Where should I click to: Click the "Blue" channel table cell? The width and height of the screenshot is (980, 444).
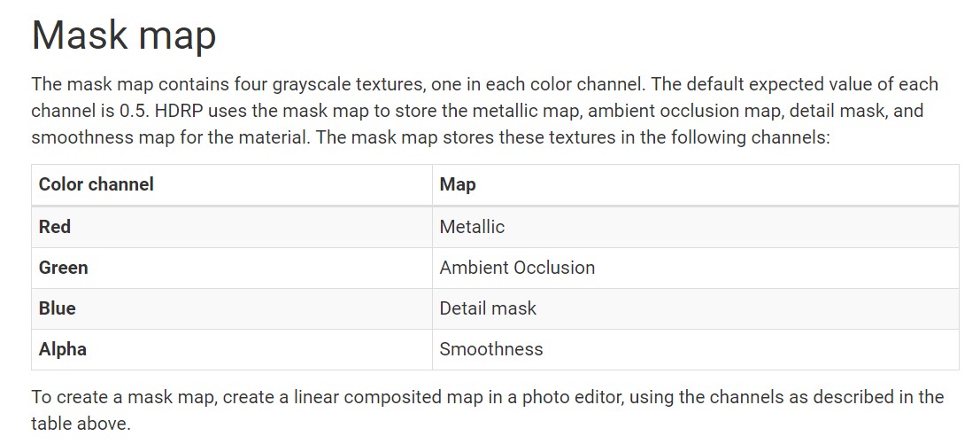tap(58, 308)
